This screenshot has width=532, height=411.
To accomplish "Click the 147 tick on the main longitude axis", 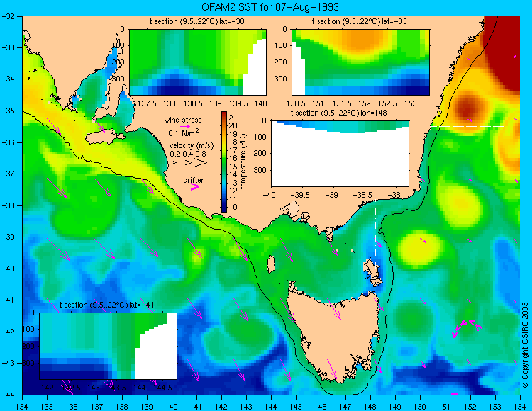I will [x=345, y=406].
